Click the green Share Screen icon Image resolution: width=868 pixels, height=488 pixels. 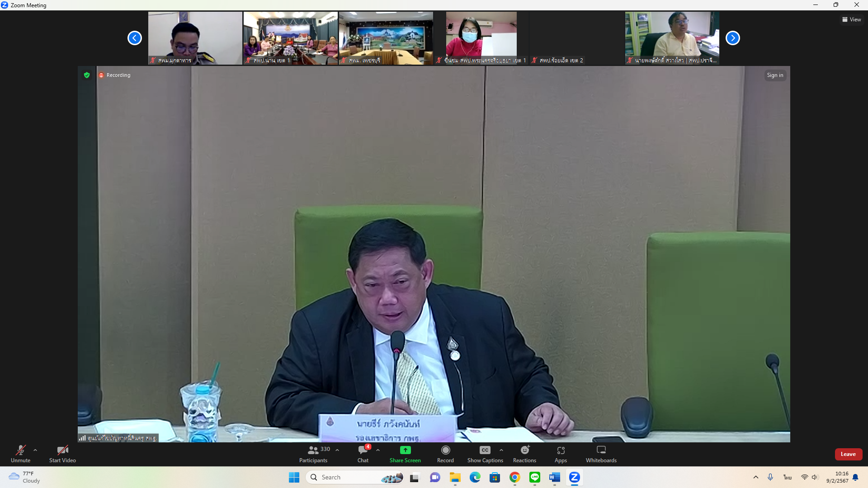click(406, 450)
